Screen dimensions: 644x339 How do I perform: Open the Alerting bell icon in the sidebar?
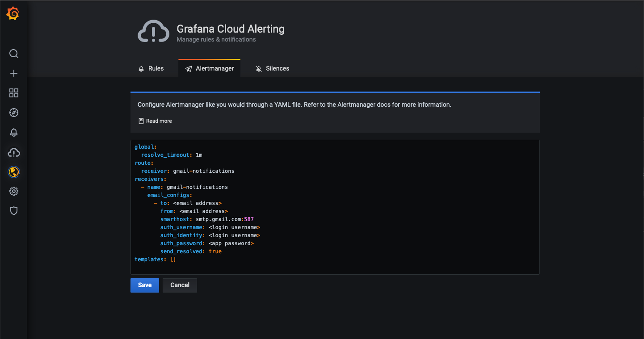point(14,132)
